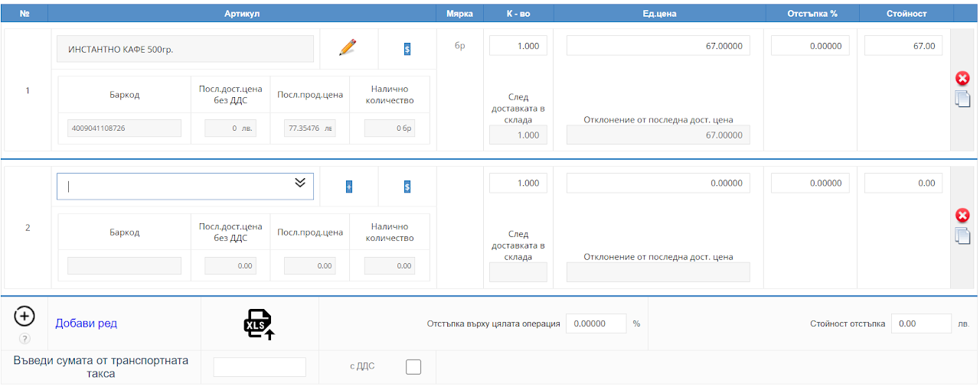Click the dollar price icon in row 2
This screenshot has height=390, width=980.
click(407, 187)
